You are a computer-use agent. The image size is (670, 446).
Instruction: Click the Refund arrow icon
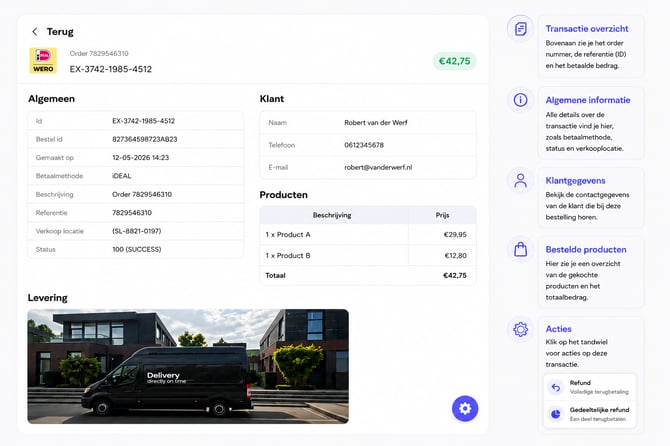pyautogui.click(x=555, y=387)
